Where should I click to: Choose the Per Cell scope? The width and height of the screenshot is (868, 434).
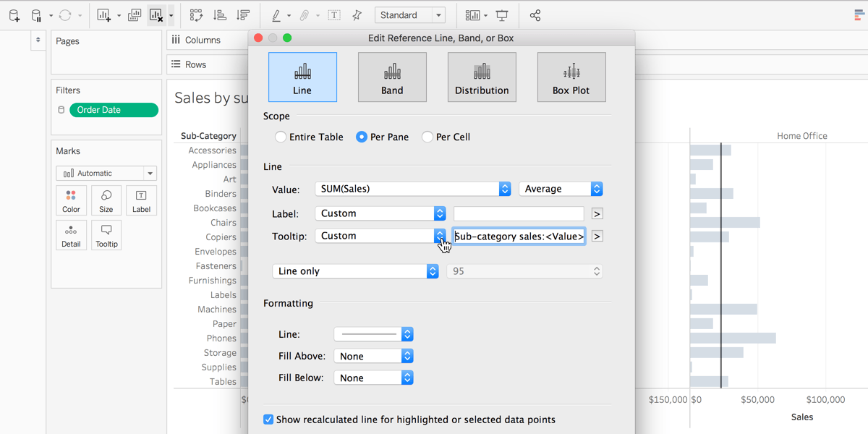click(427, 137)
